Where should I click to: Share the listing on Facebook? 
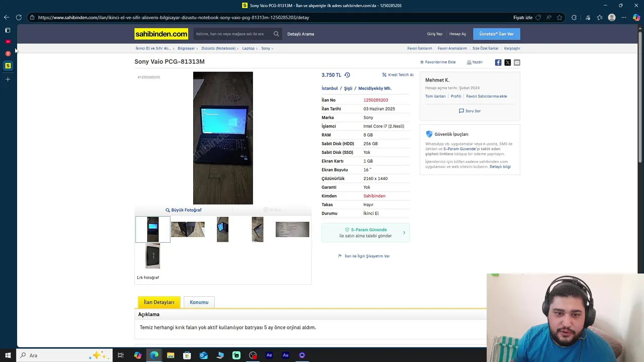[498, 62]
